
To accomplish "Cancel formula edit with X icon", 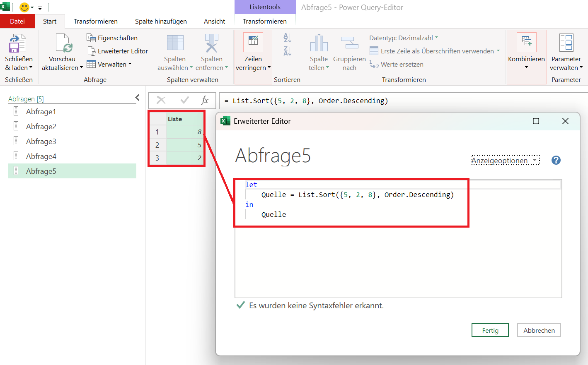I will click(161, 100).
